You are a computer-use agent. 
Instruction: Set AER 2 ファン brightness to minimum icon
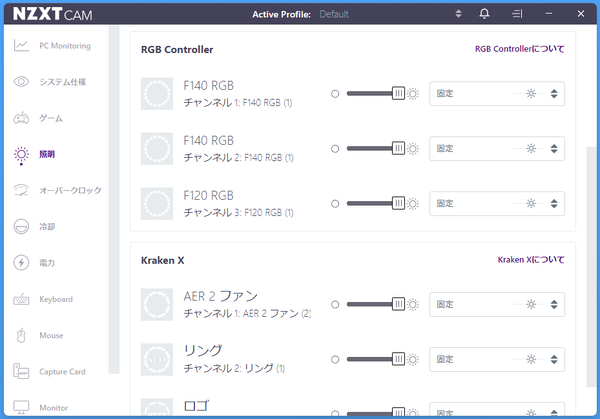pos(335,305)
